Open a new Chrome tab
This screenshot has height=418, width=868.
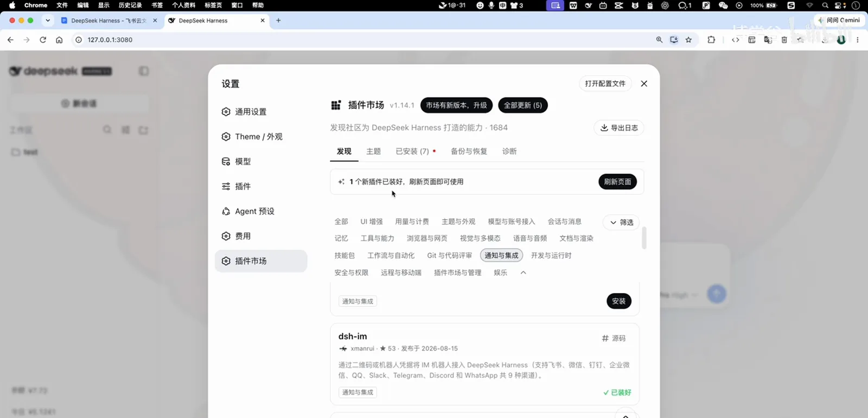[278, 21]
